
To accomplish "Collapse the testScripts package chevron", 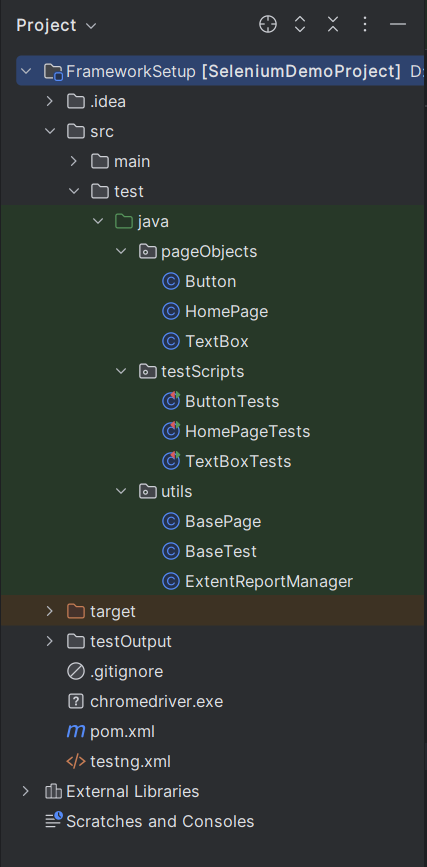I will point(121,371).
